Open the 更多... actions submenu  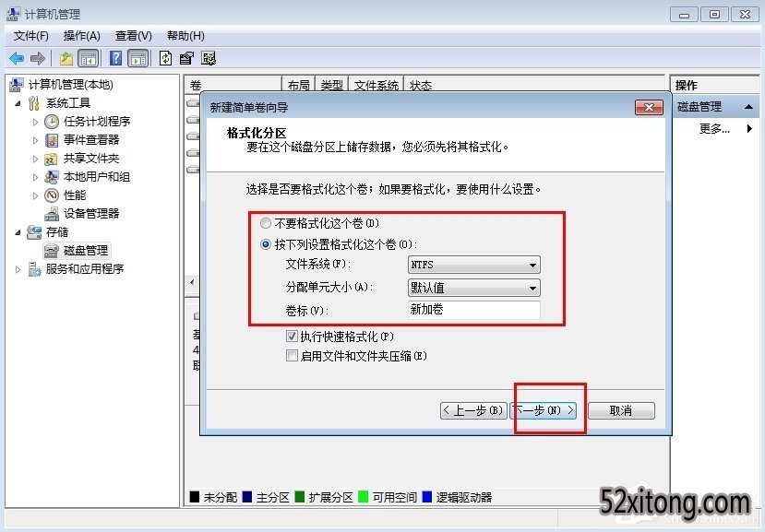(x=715, y=129)
